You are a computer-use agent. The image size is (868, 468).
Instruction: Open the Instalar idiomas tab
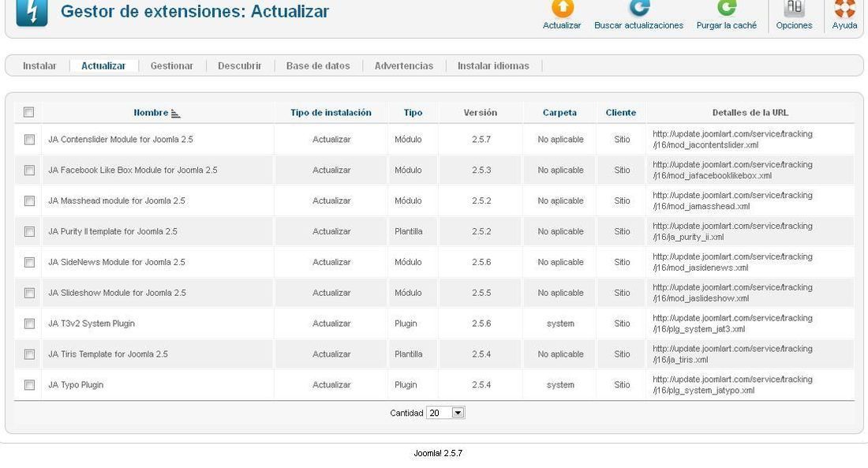coord(493,66)
